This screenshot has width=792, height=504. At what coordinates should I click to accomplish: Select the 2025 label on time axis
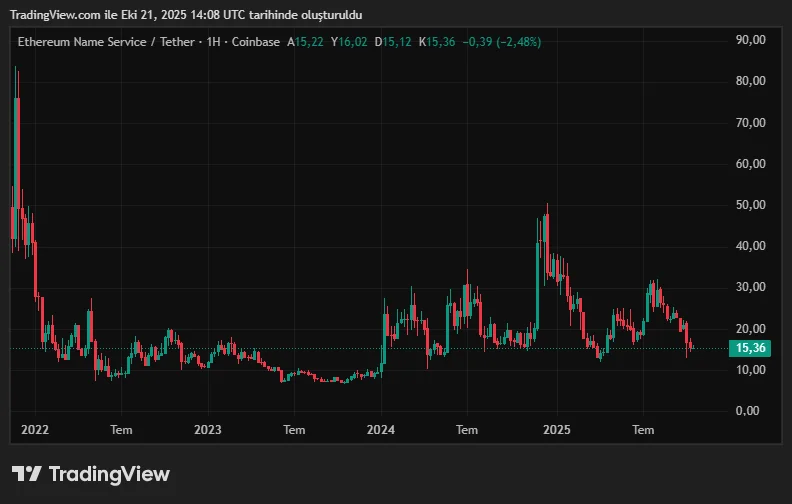click(x=556, y=430)
